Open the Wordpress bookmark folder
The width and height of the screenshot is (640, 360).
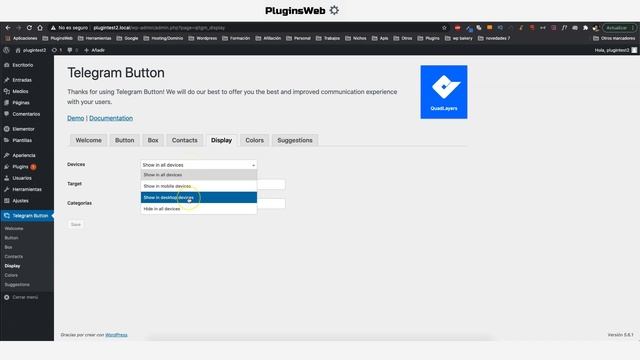tap(203, 38)
